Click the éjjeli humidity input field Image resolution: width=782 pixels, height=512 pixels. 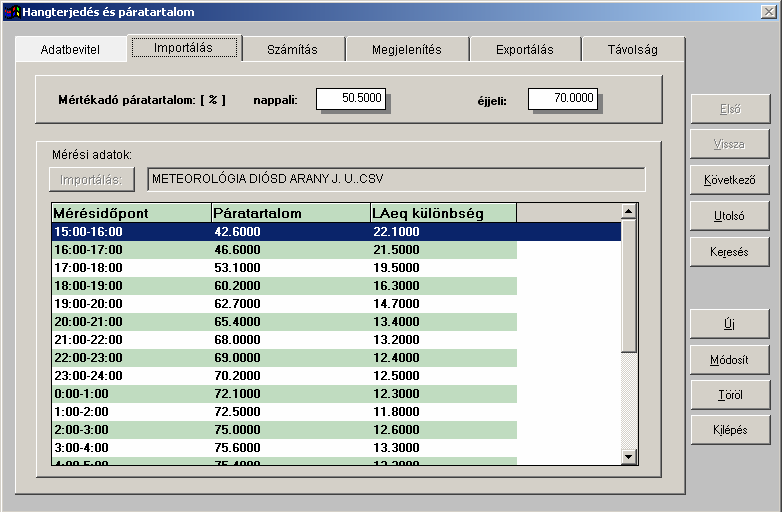pos(563,98)
